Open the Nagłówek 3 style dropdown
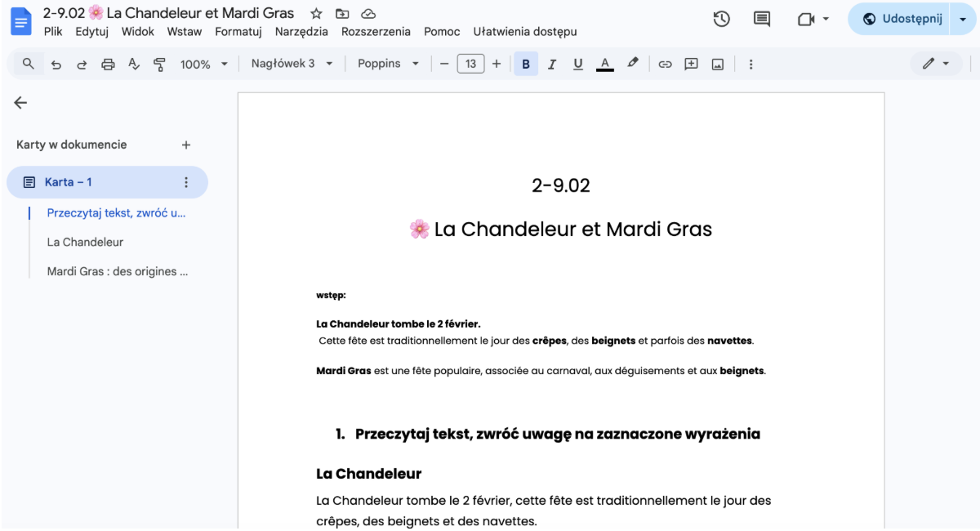 pos(292,64)
